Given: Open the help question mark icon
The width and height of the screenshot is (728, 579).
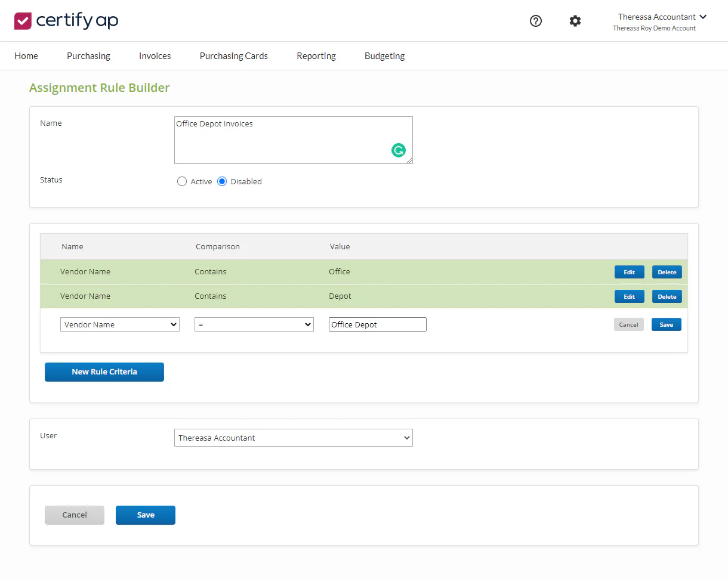Looking at the screenshot, I should click(536, 21).
